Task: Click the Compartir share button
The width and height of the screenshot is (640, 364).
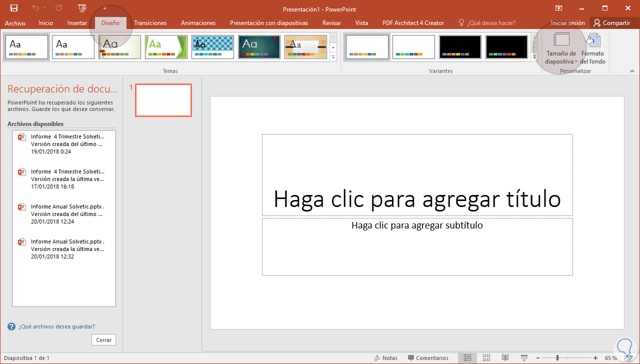Action: point(611,23)
